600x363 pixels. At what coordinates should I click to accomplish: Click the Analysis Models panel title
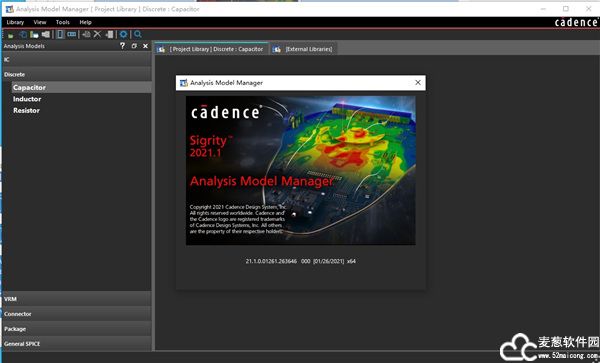pyautogui.click(x=24, y=46)
